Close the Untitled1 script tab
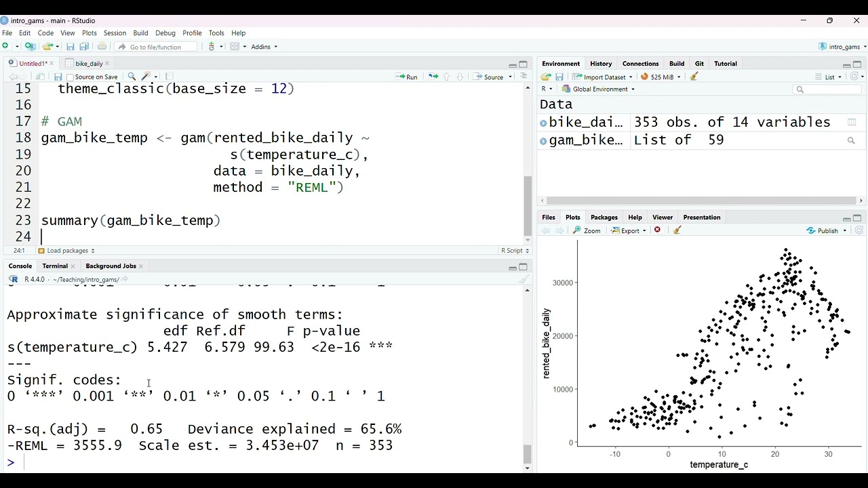 click(x=53, y=63)
